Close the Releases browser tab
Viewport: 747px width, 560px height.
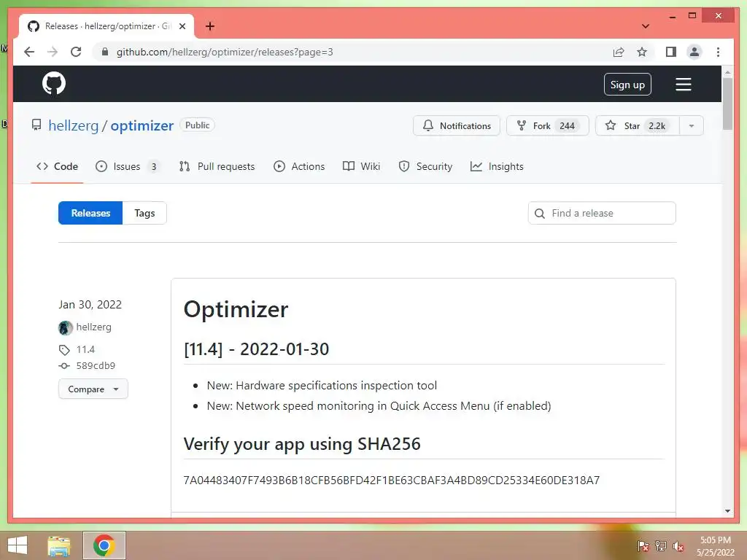tap(182, 26)
